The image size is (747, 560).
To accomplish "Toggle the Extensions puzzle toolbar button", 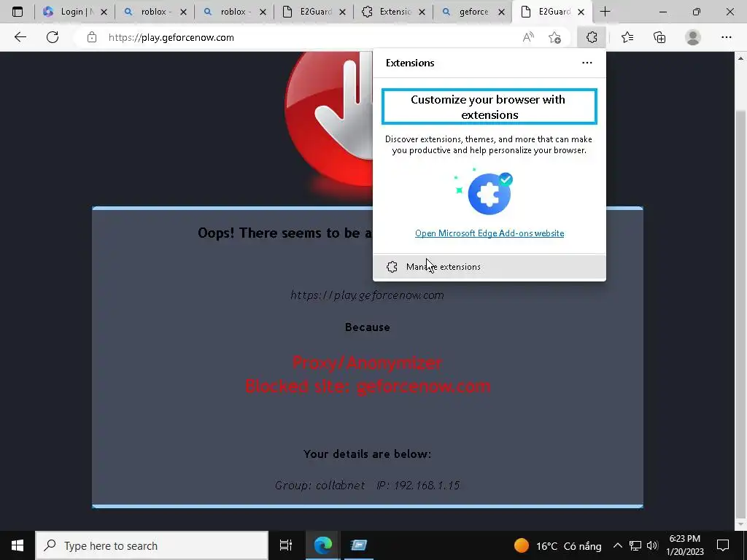I will [592, 37].
